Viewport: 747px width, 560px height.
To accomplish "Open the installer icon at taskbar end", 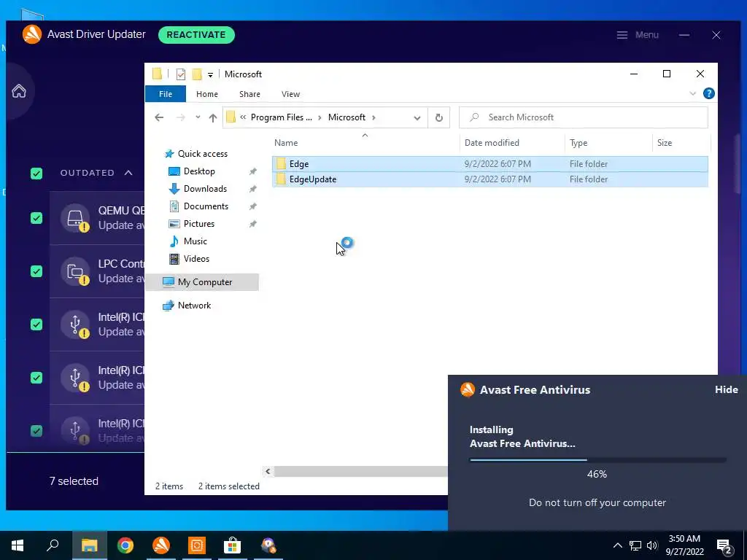I will tap(268, 545).
